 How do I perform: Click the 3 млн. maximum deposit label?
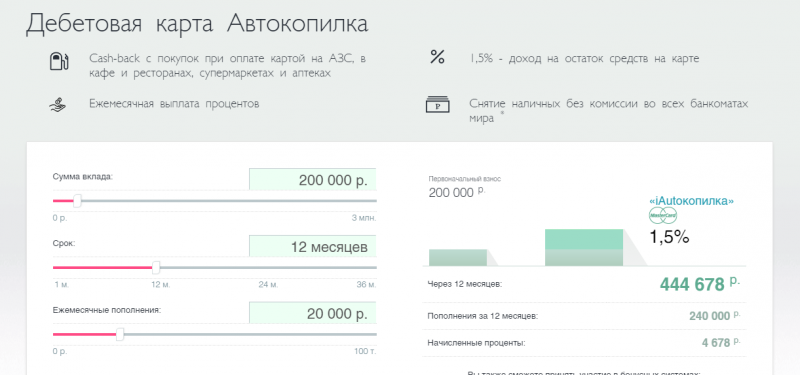tap(364, 218)
